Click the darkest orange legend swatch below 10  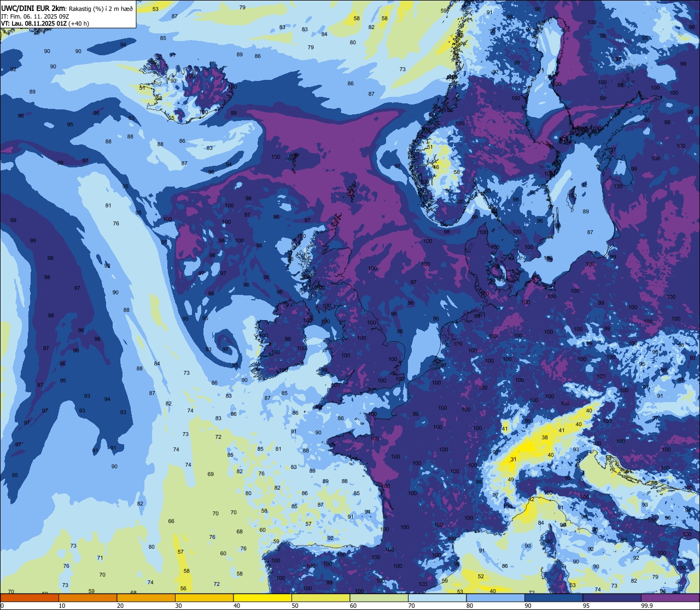point(30,597)
